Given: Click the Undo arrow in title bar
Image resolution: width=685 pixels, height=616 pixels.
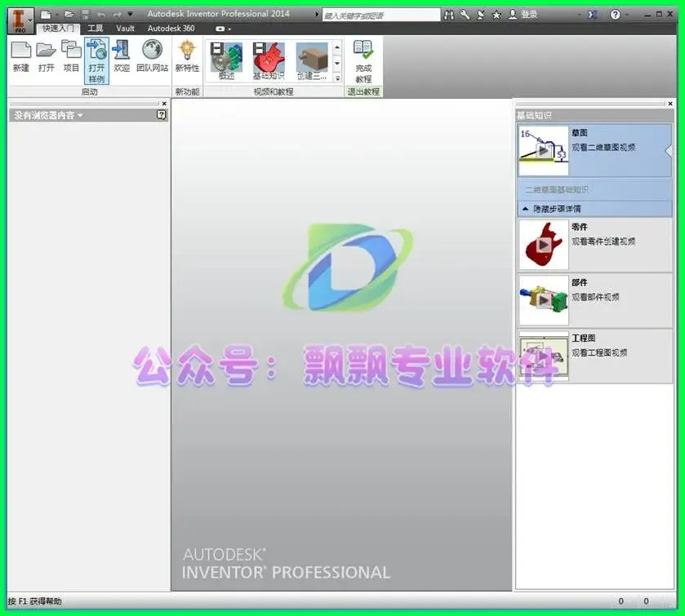Looking at the screenshot, I should click(x=101, y=15).
